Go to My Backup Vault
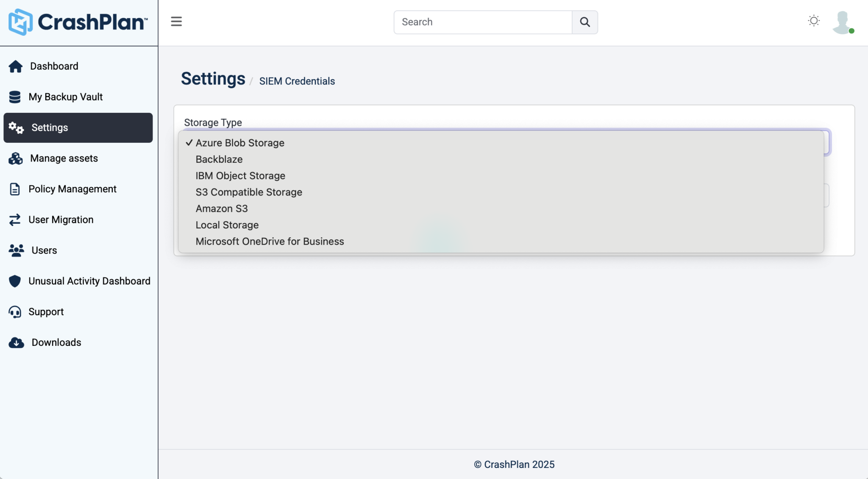This screenshot has width=868, height=479. point(66,97)
